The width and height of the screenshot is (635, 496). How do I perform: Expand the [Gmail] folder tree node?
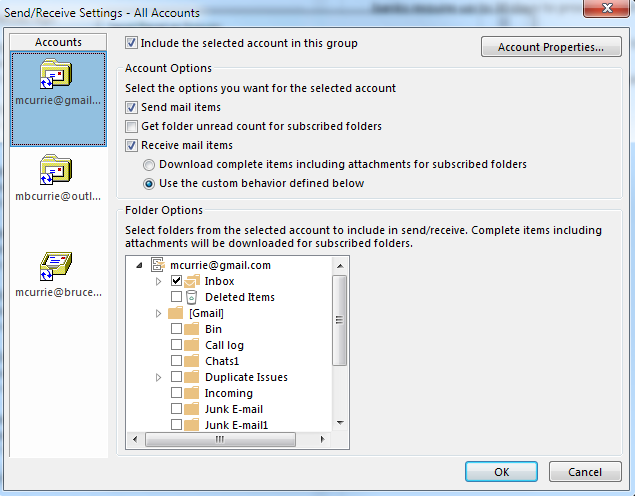158,313
